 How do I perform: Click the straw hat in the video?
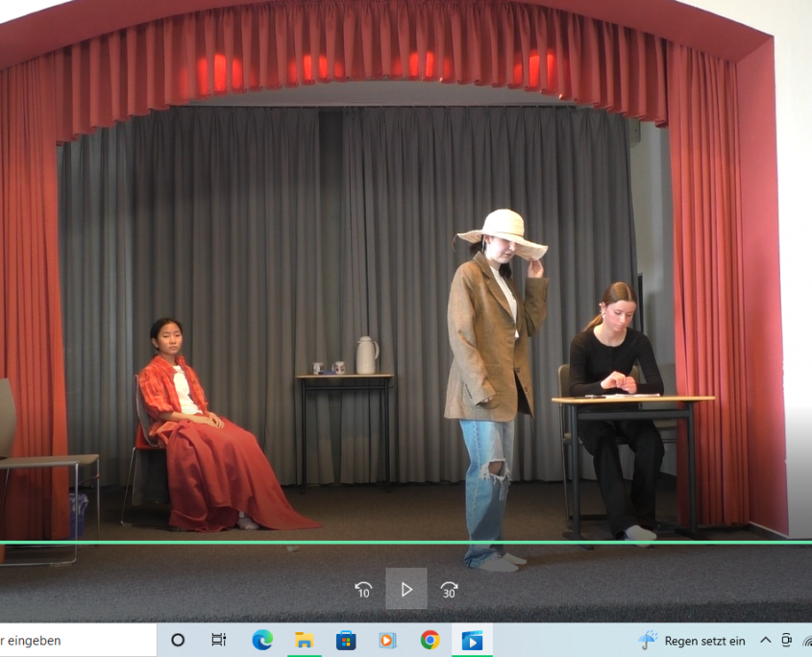pyautogui.click(x=502, y=231)
